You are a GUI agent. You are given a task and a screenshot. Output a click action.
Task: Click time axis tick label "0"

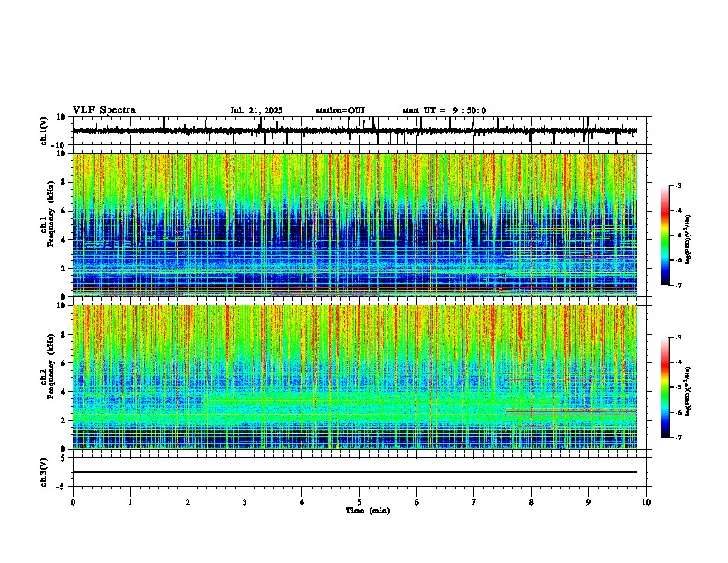(x=73, y=502)
